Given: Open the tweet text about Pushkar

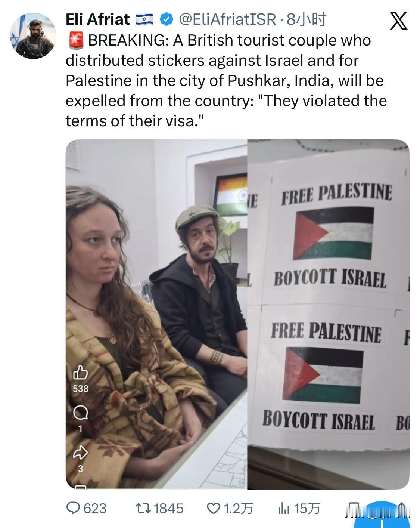Looking at the screenshot, I should [x=226, y=80].
